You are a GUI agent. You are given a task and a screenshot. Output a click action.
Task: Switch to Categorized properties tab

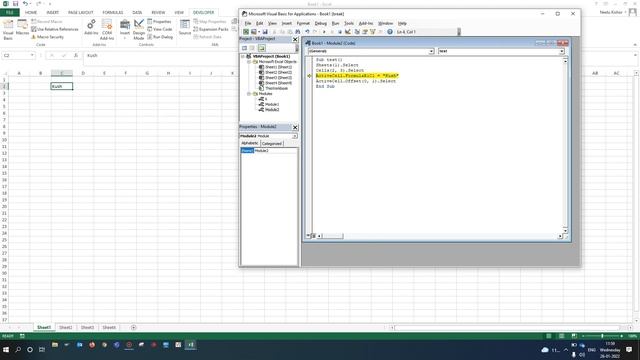tap(272, 144)
